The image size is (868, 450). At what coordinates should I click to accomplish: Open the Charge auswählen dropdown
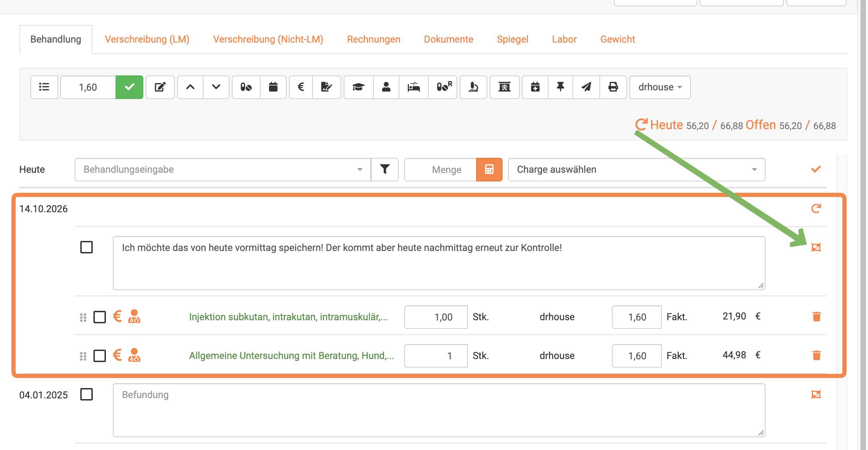point(636,170)
